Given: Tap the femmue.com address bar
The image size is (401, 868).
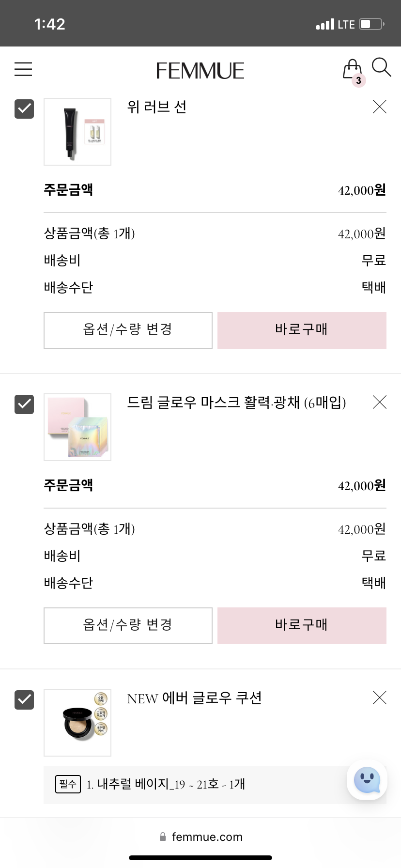Looking at the screenshot, I should [200, 837].
